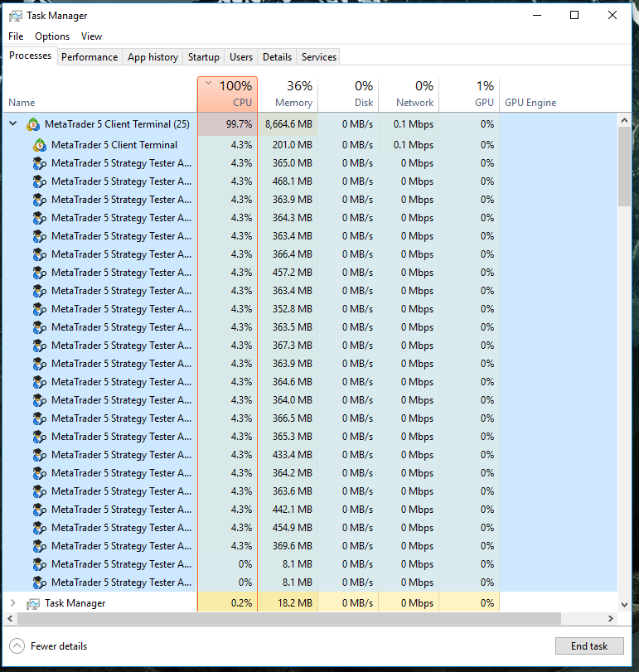Click Strategy Tester icon in the 366.5 MB row
The image size is (639, 672).
coord(40,418)
